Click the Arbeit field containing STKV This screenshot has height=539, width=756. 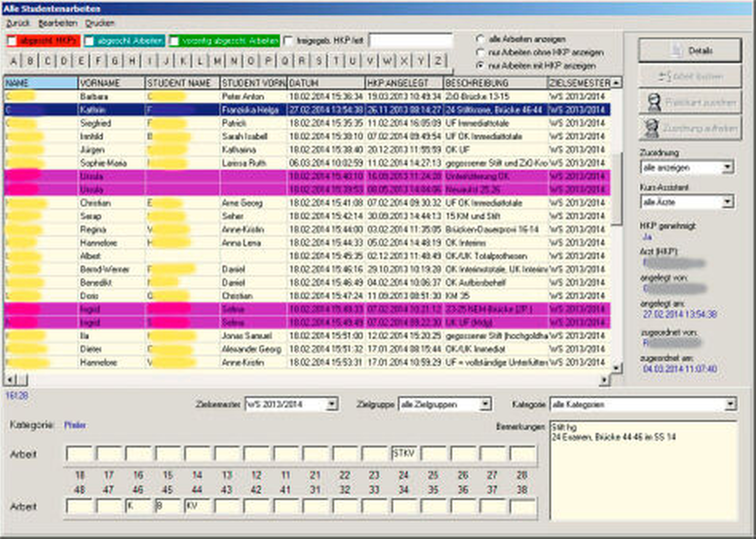(405, 453)
